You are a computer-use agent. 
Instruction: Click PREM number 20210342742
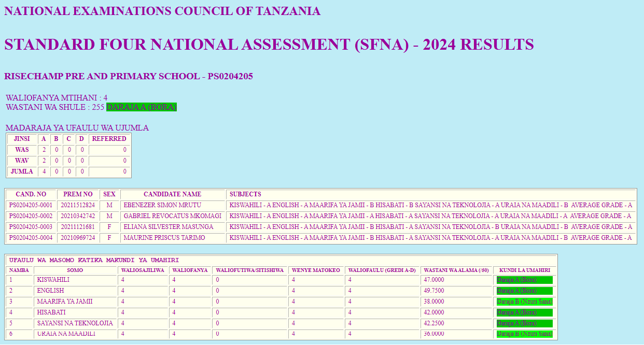(x=78, y=217)
